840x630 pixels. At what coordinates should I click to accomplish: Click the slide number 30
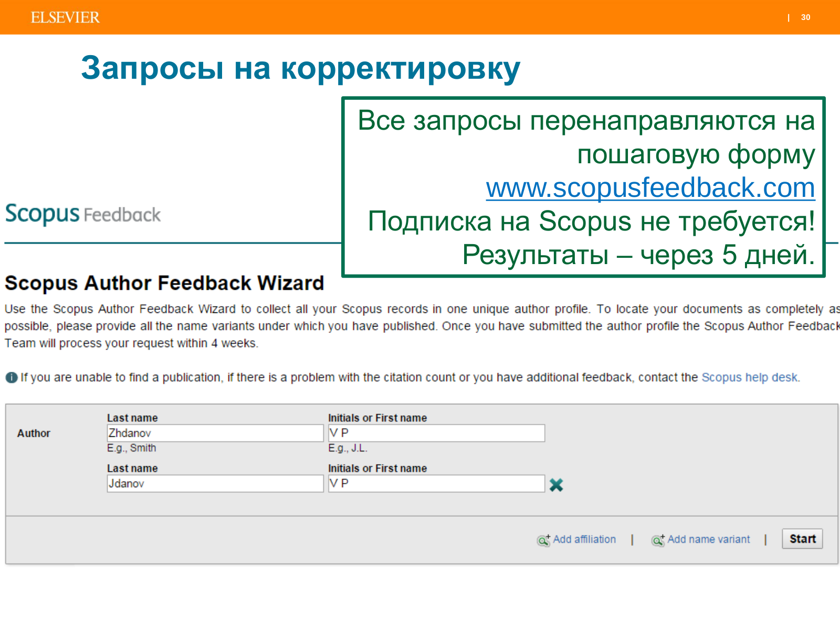[805, 17]
